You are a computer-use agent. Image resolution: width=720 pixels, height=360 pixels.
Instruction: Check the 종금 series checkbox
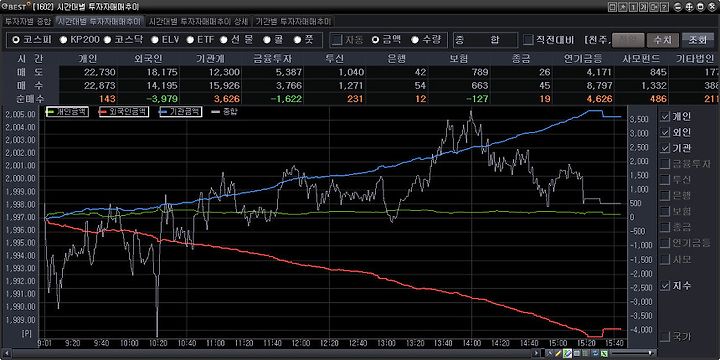664,227
